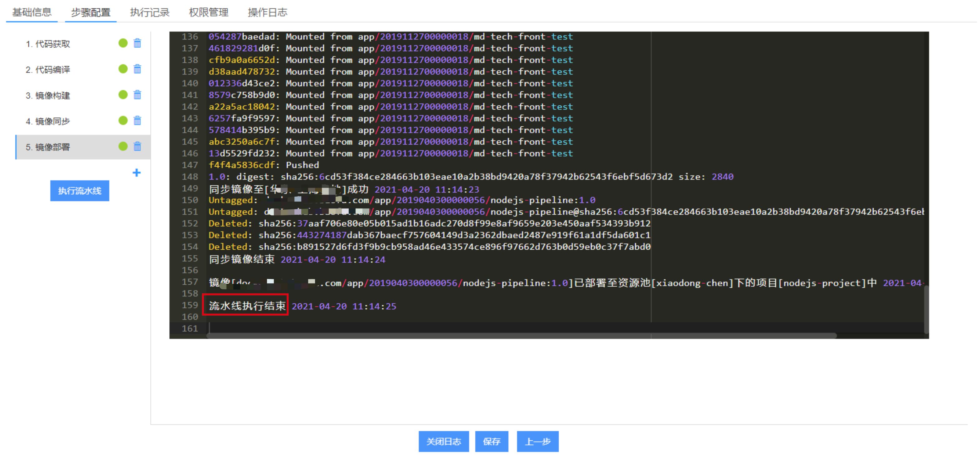
Task: Add a new pipeline step with plus icon
Action: (137, 173)
